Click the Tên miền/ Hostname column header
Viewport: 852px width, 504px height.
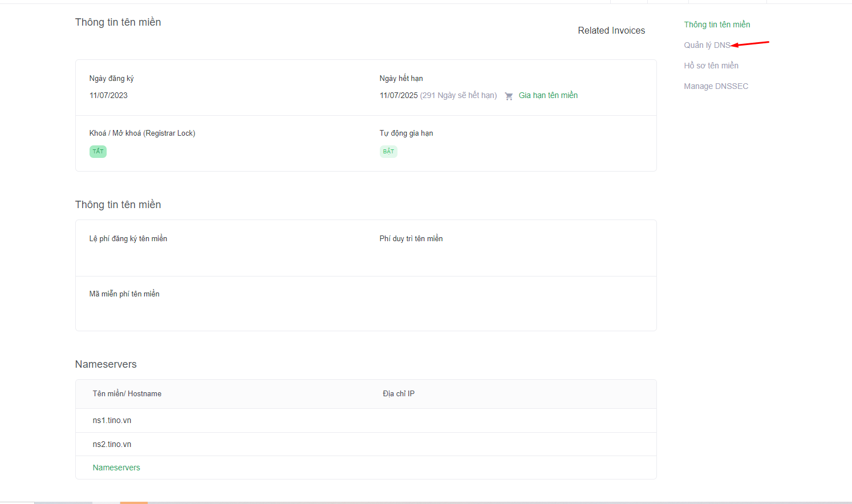[x=127, y=394]
